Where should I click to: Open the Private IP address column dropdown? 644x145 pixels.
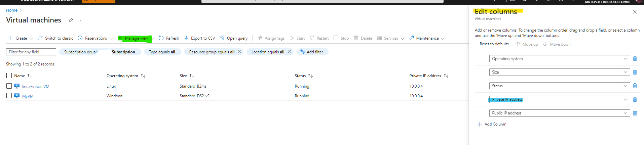point(559,99)
